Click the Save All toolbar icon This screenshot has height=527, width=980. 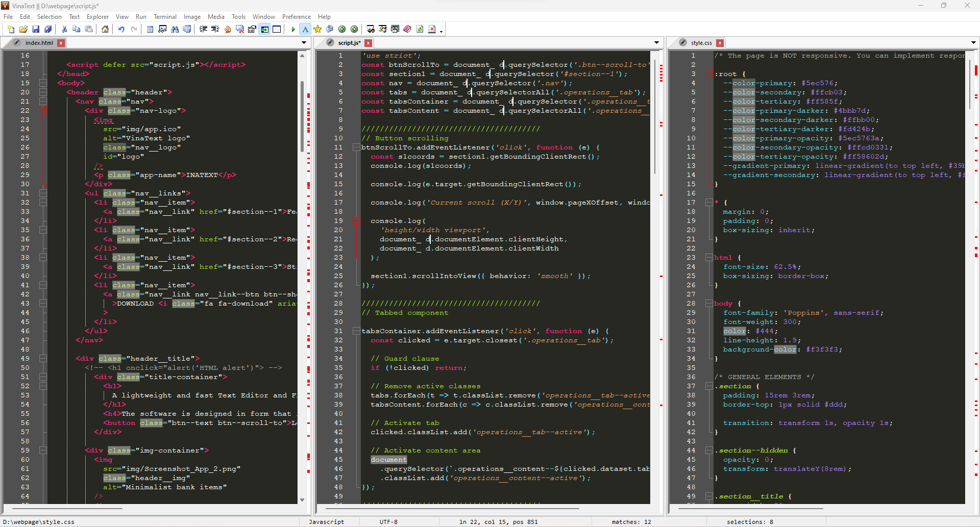pos(48,29)
